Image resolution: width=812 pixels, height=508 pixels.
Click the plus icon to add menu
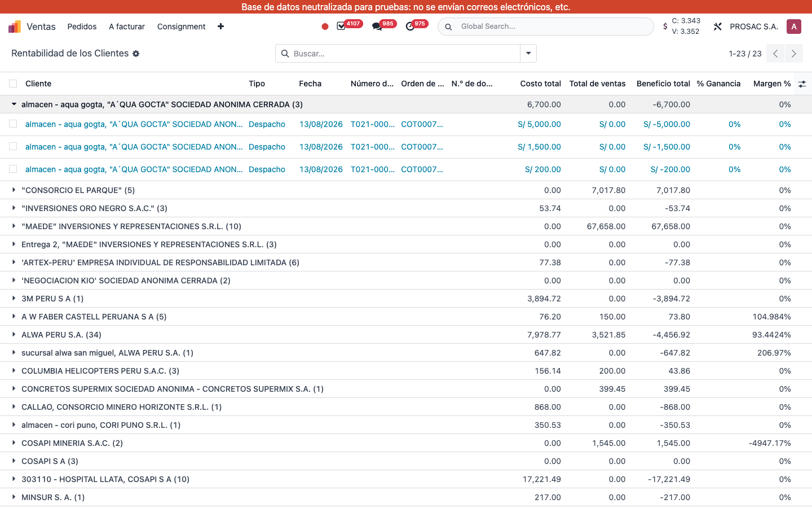coord(220,27)
